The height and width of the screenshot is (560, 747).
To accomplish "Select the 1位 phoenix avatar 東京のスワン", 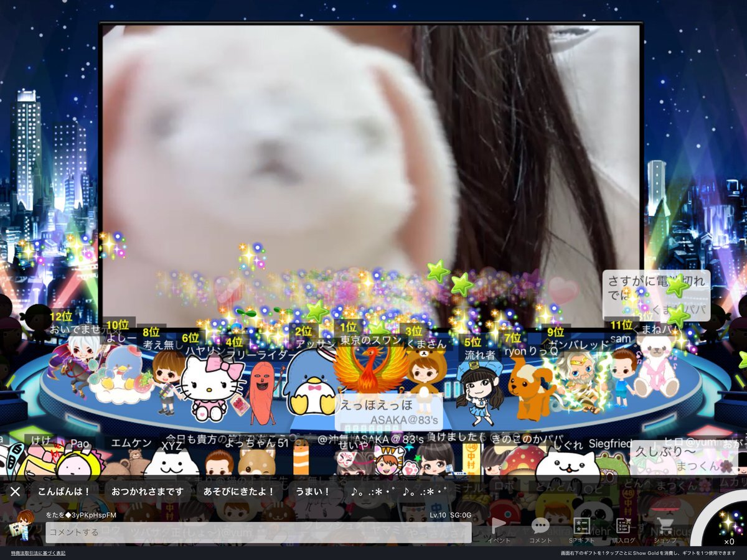I will click(370, 368).
